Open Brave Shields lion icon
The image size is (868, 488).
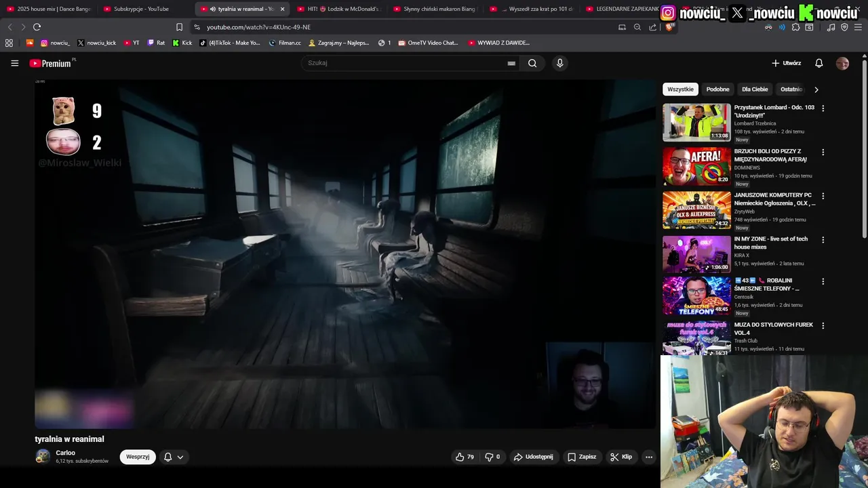tap(669, 27)
